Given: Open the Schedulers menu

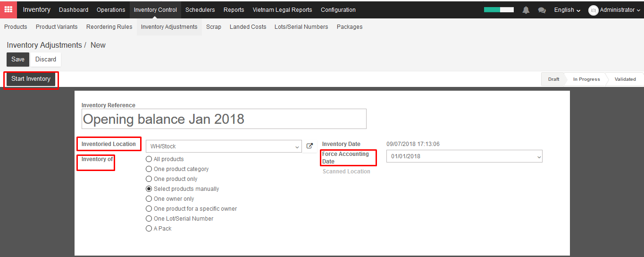Looking at the screenshot, I should pyautogui.click(x=200, y=10).
